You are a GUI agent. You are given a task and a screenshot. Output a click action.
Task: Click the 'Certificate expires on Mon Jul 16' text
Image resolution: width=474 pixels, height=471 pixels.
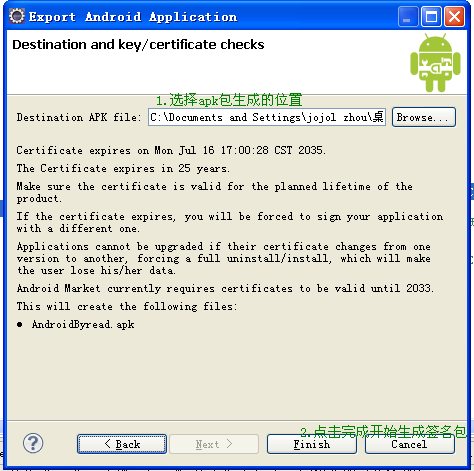(x=171, y=150)
